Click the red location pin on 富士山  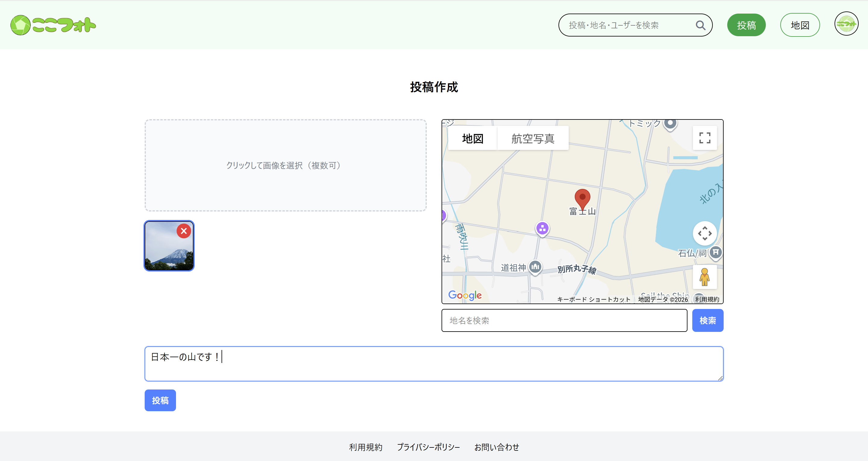[x=582, y=198]
